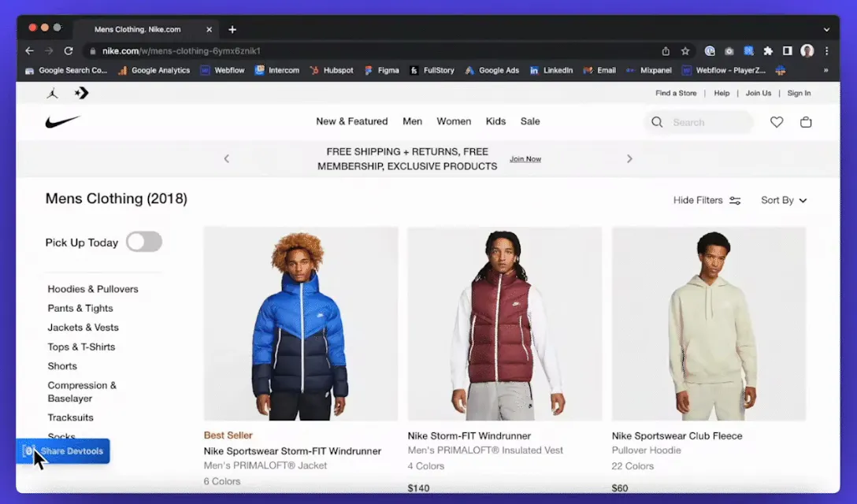Open the Kids menu

pos(495,121)
